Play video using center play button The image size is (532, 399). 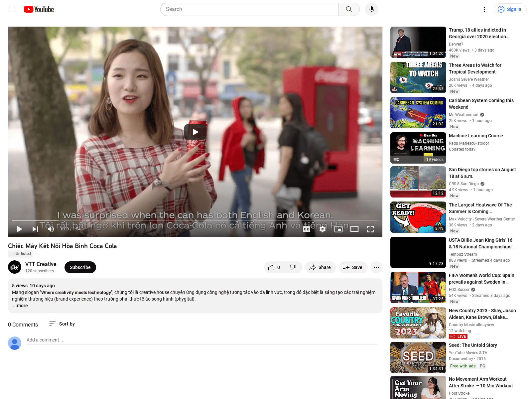point(195,132)
